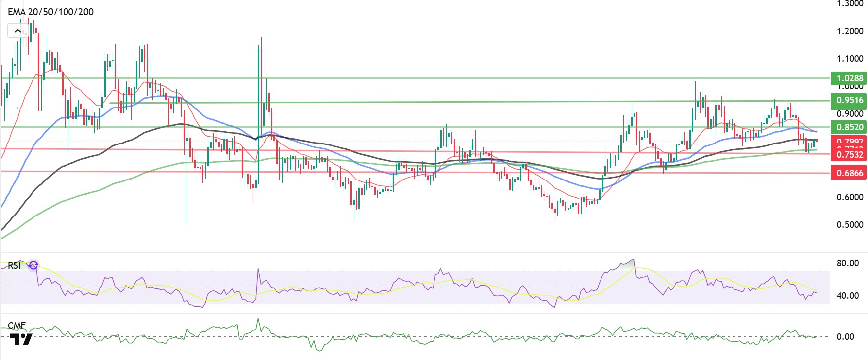Click the purple refresh icon beside RSI

point(33,265)
